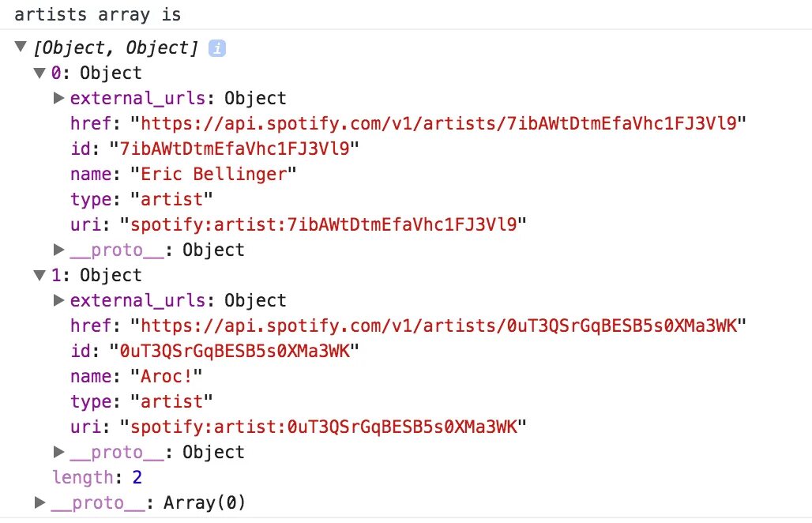Screen dimensions: 812x523
Task: Click the length: 2 property
Action: [97, 477]
